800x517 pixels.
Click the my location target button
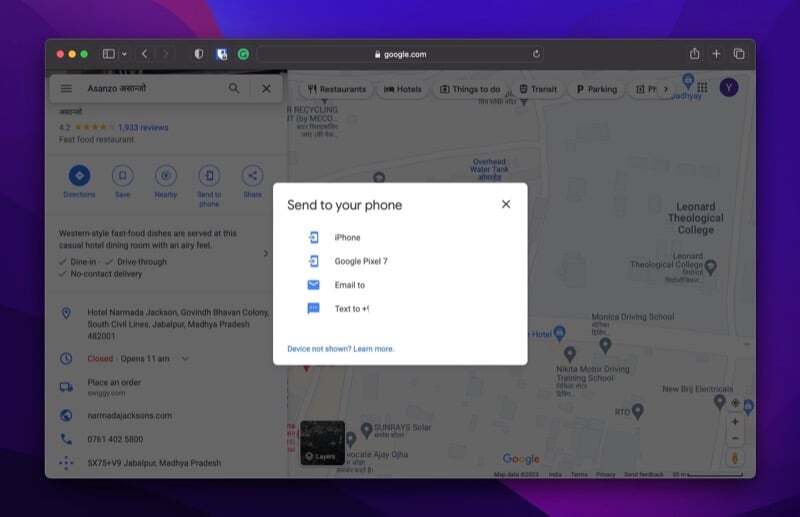(x=735, y=403)
